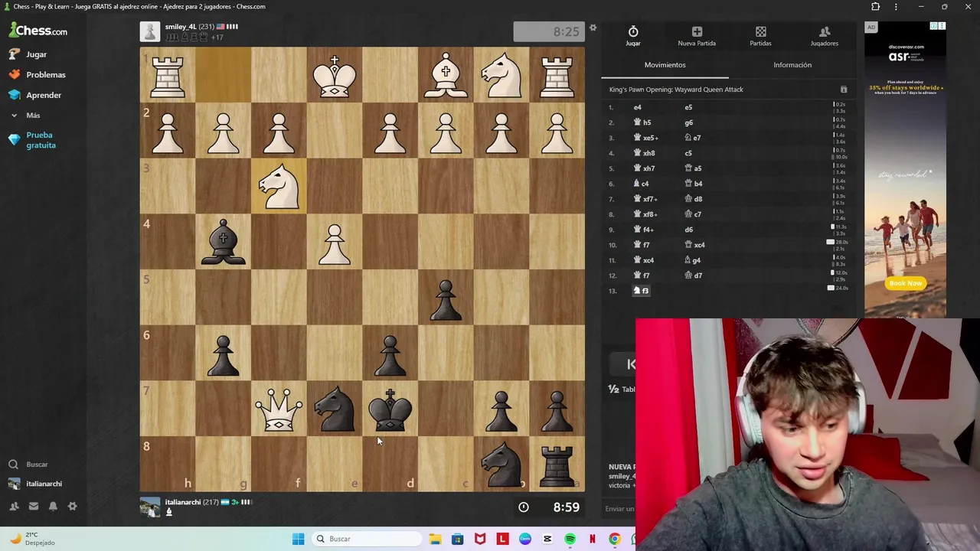Click the black knight on b8
980x551 pixels.
[501, 465]
